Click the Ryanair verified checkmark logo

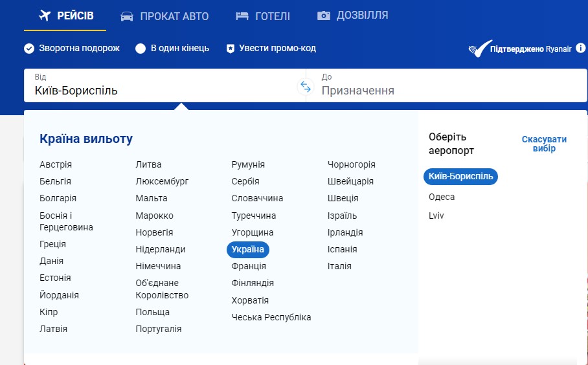tap(479, 49)
